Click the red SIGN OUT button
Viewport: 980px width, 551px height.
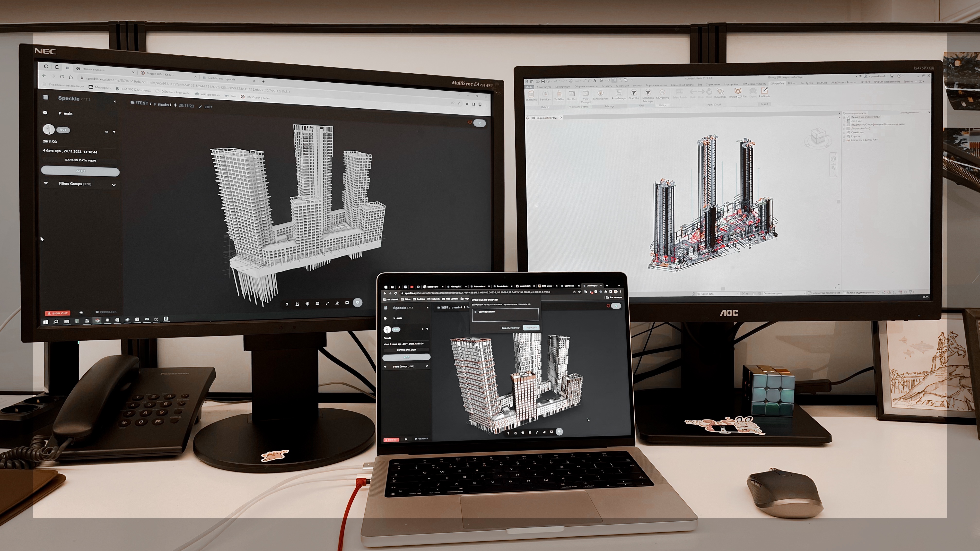(x=57, y=313)
